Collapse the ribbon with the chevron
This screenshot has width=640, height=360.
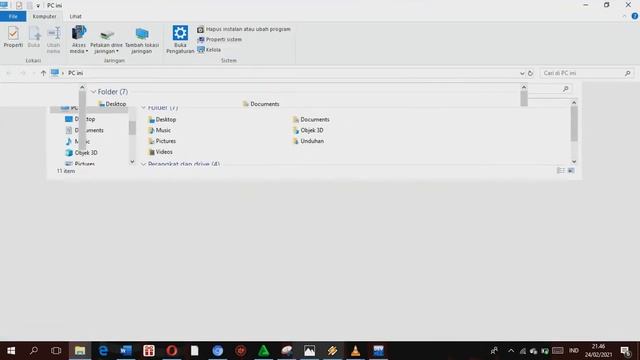(x=624, y=16)
